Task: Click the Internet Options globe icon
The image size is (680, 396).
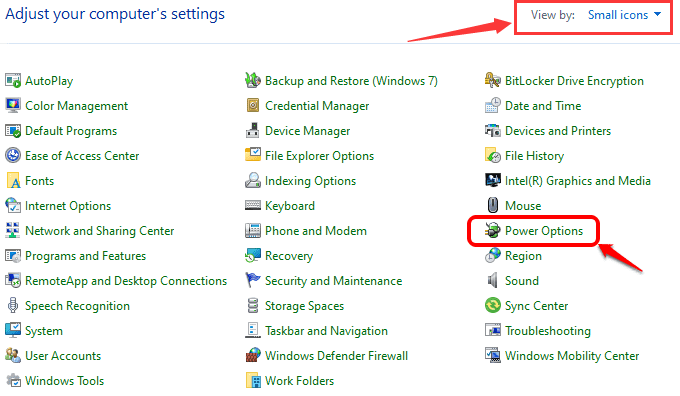Action: 13,206
